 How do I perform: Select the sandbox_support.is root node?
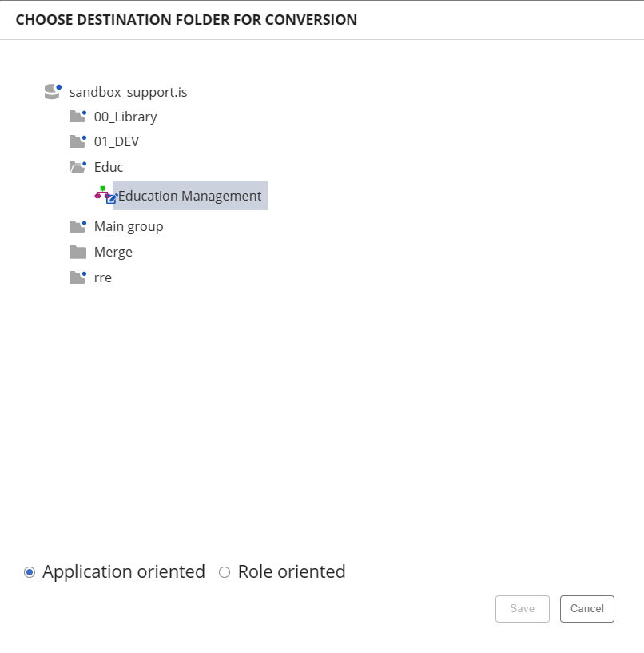(128, 92)
